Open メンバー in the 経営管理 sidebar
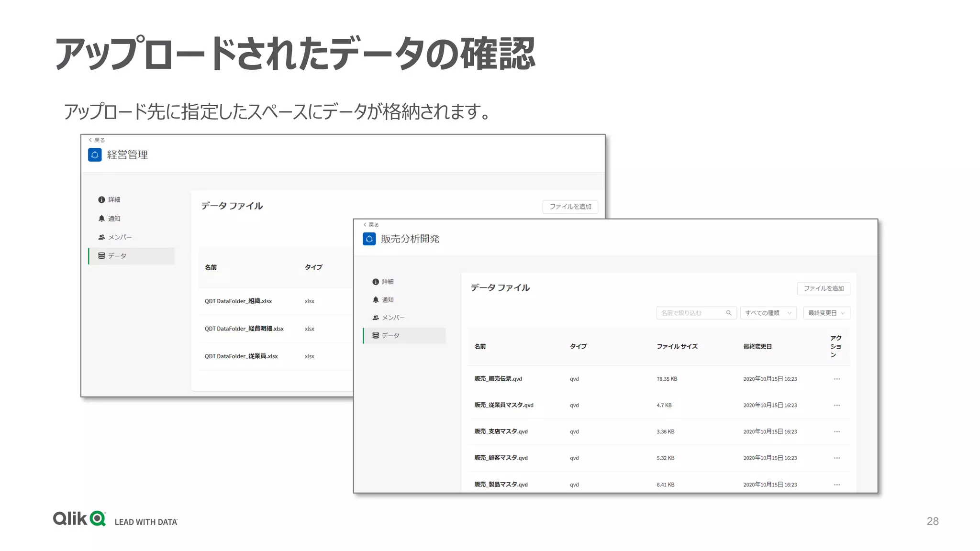980x551 pixels. tap(115, 237)
